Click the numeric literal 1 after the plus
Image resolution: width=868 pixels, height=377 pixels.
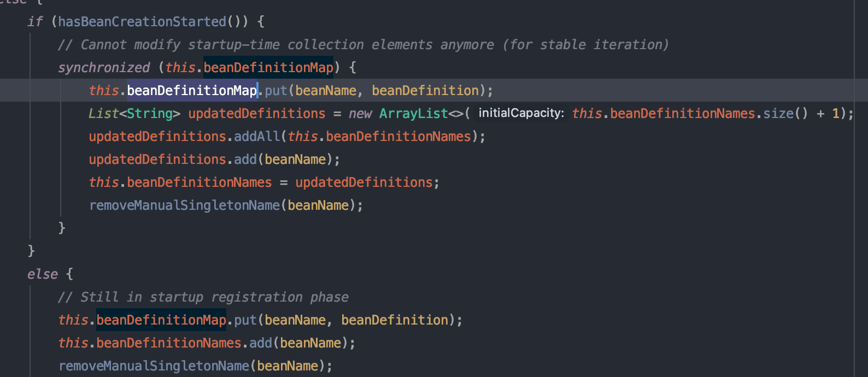(836, 114)
